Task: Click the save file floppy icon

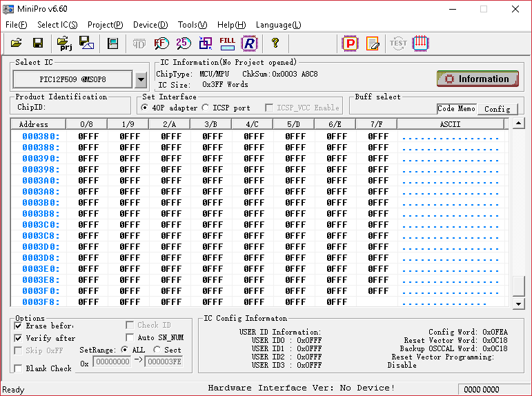Action: (x=38, y=43)
